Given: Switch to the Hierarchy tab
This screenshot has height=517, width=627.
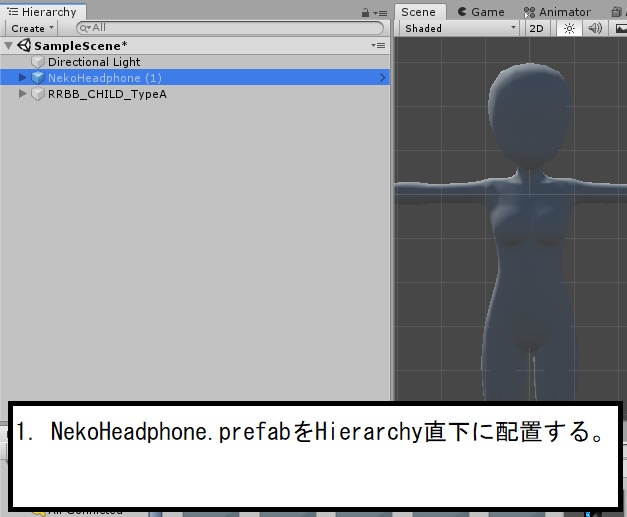Looking at the screenshot, I should tap(42, 12).
